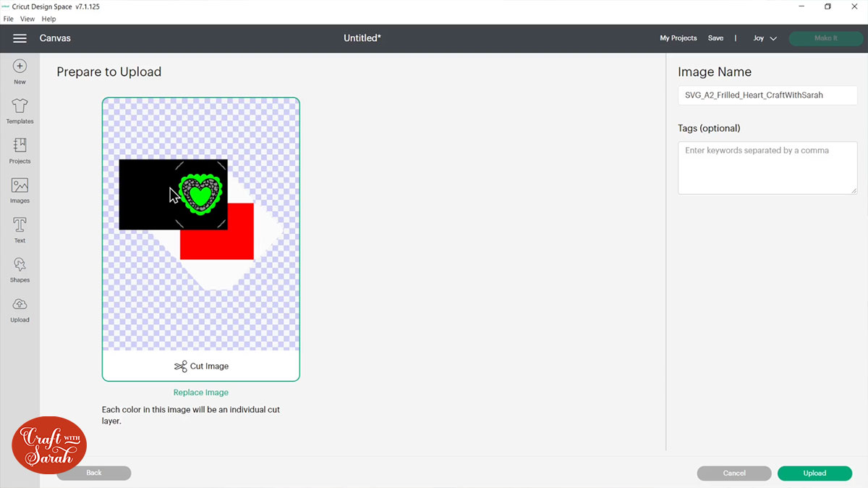The height and width of the screenshot is (488, 868).
Task: Click the Tags keyword input box
Action: 767,167
